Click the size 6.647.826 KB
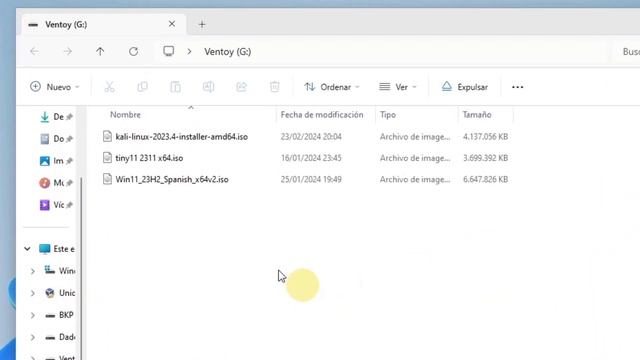 tap(485, 179)
